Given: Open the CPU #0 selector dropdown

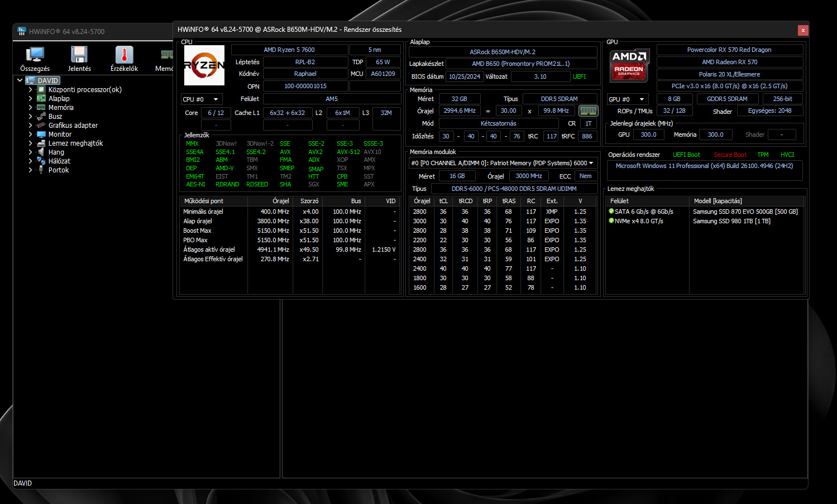Looking at the screenshot, I should (x=202, y=99).
